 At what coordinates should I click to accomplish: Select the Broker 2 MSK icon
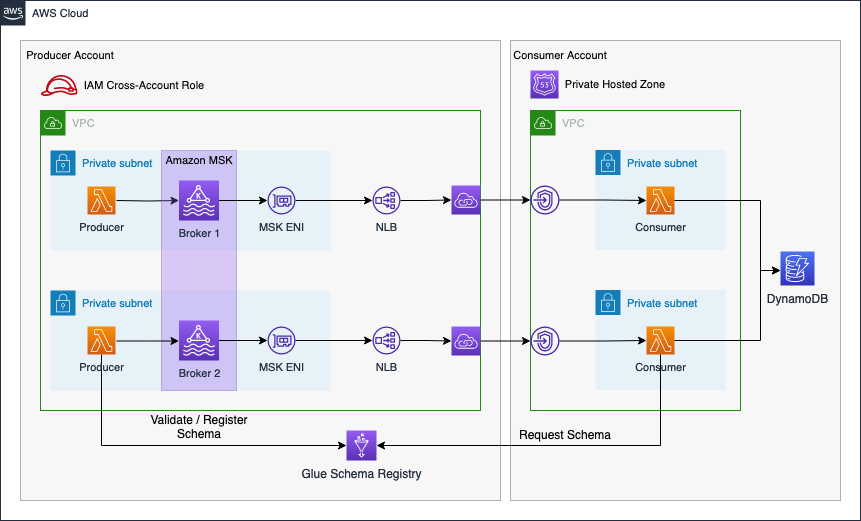coord(197,340)
